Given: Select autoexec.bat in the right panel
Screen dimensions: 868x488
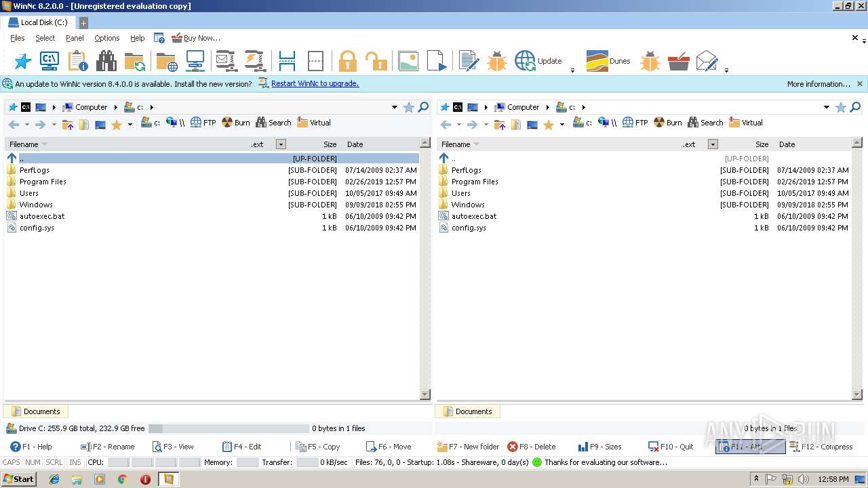Looking at the screenshot, I should [474, 216].
